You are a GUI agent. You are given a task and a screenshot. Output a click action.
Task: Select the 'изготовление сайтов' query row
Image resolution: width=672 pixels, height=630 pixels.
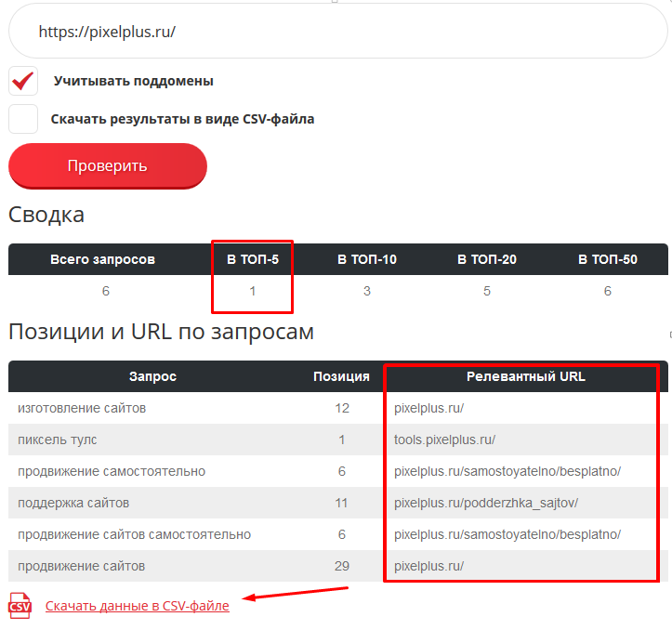tap(82, 408)
